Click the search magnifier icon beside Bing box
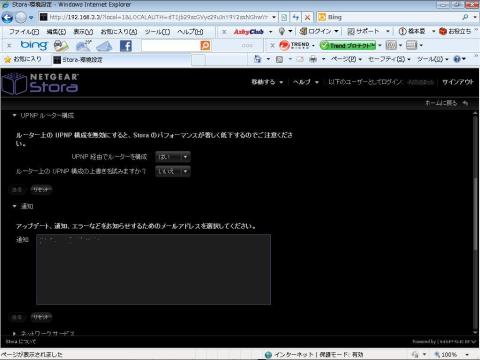Viewport: 480px width, 360px height. coord(465,17)
